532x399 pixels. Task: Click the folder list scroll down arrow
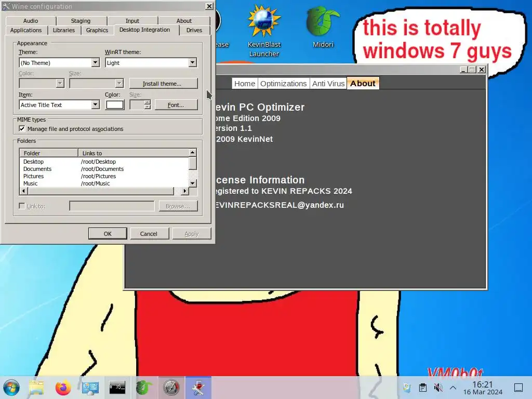point(192,183)
